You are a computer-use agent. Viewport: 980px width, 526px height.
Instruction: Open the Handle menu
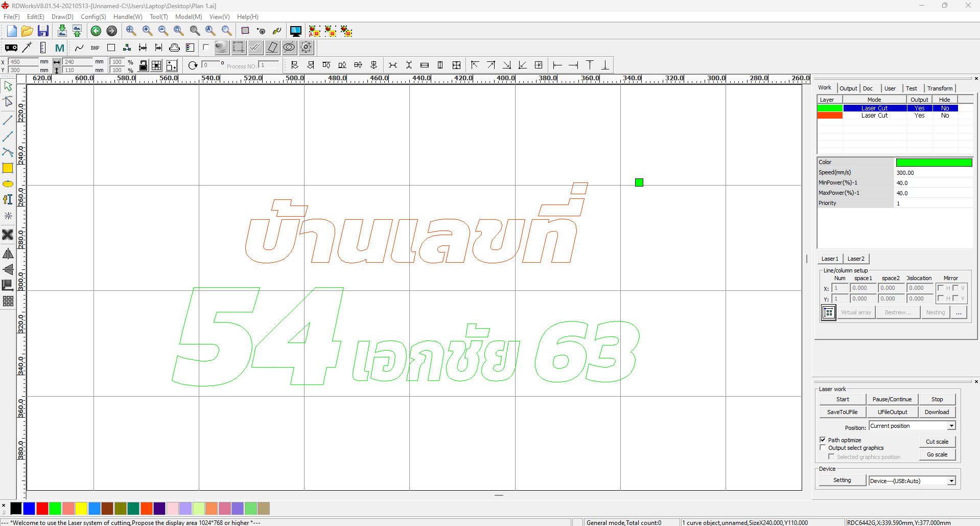128,17
